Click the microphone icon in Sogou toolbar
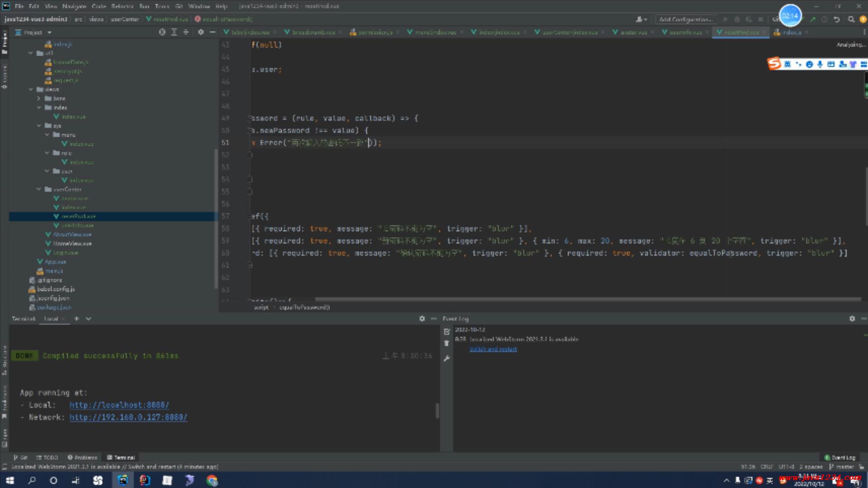Screen dimensions: 868x488 (820, 64)
